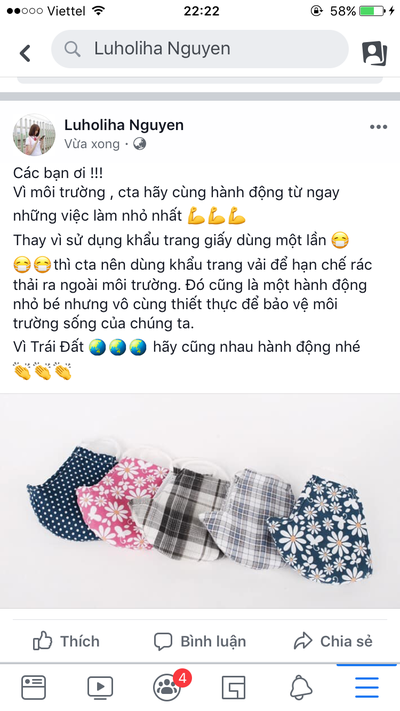Open the hamburger menu tab

point(367,687)
